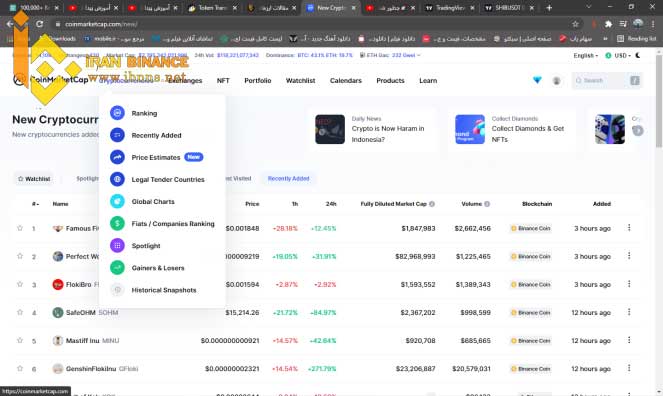This screenshot has width=663, height=396.
Task: Click the browser address bar
Action: pyautogui.click(x=313, y=24)
